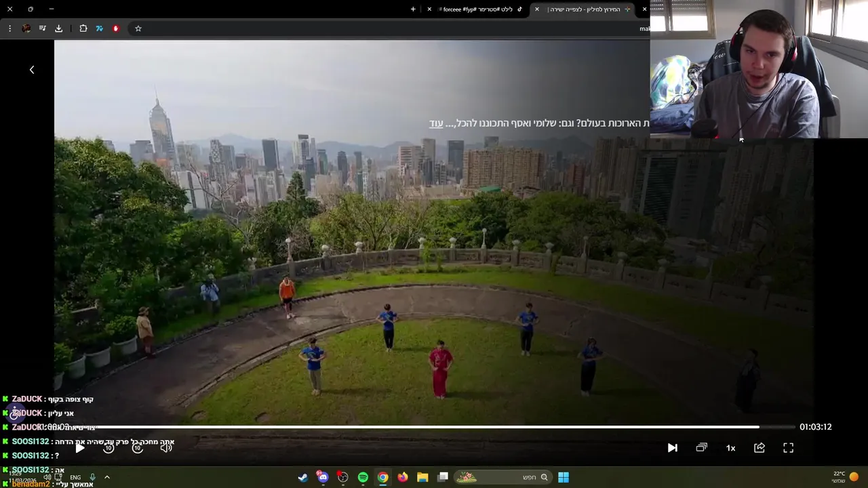The image size is (868, 488).
Task: Click the blue extension icon in toolbar
Action: pos(100,28)
